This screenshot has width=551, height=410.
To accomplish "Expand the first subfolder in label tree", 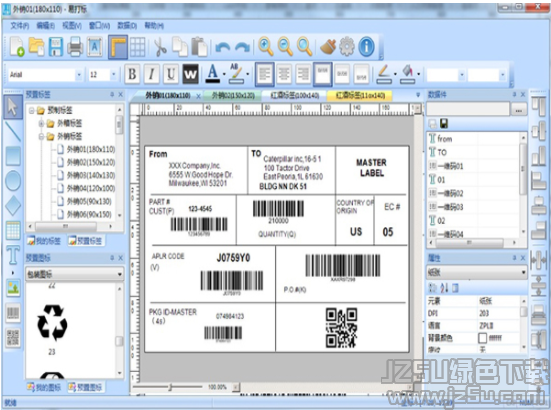I will (x=41, y=123).
